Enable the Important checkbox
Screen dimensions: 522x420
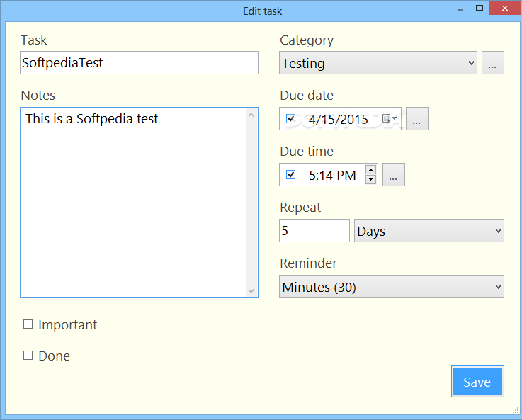pyautogui.click(x=28, y=324)
